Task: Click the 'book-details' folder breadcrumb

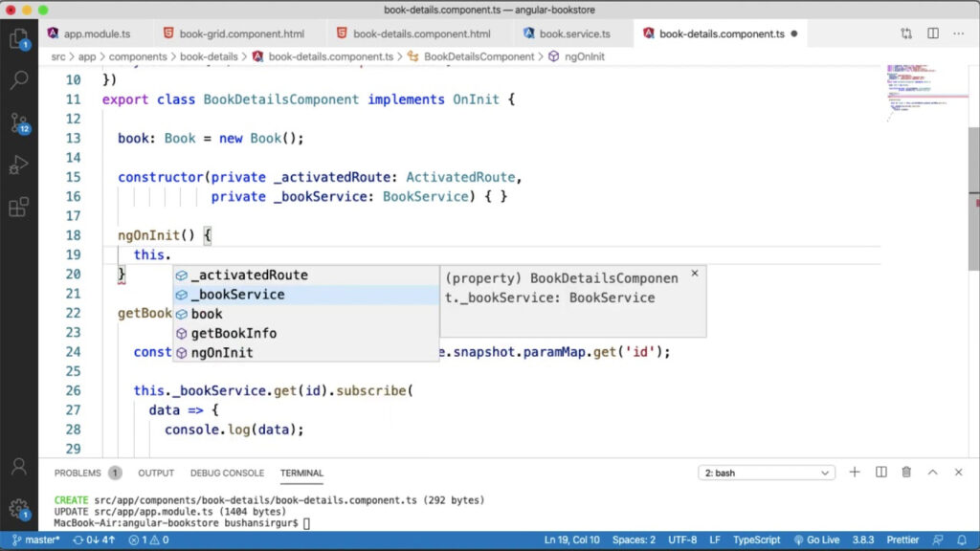Action: 209,56
